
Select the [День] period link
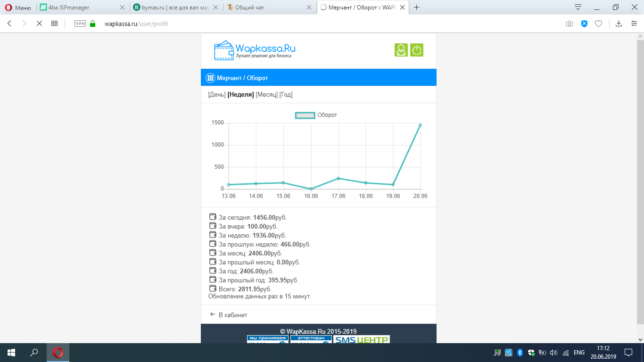click(217, 95)
